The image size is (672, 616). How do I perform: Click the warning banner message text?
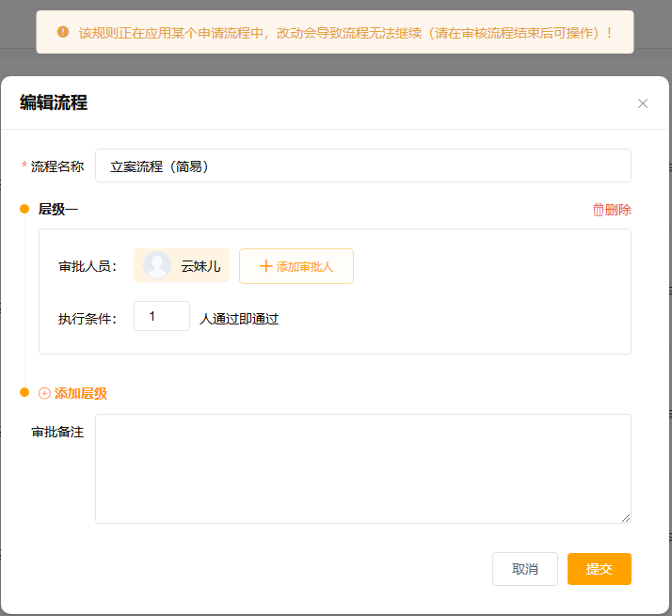tap(345, 33)
